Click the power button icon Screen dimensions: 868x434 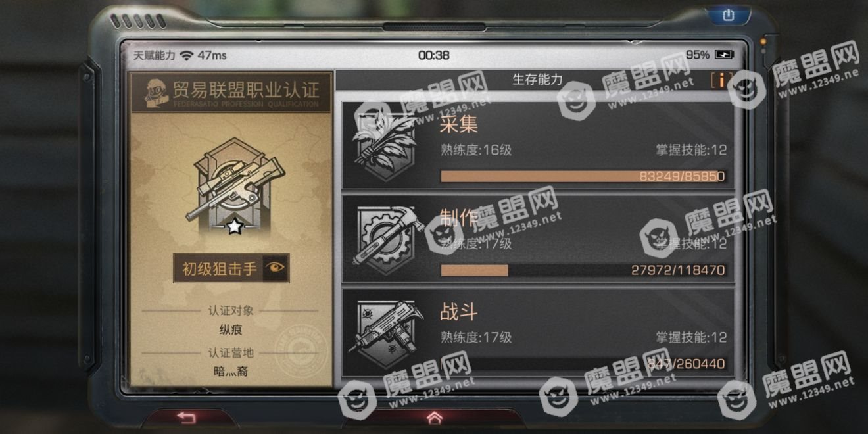click(728, 15)
